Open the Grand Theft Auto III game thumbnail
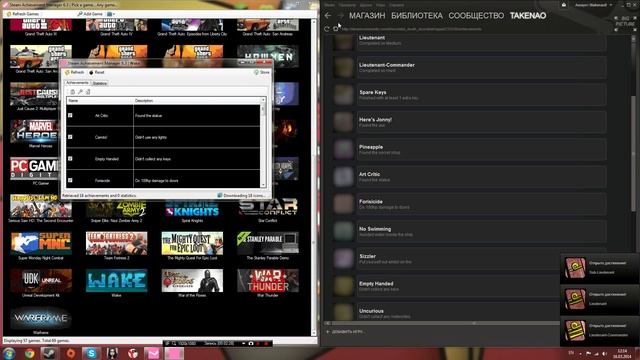 click(41, 25)
